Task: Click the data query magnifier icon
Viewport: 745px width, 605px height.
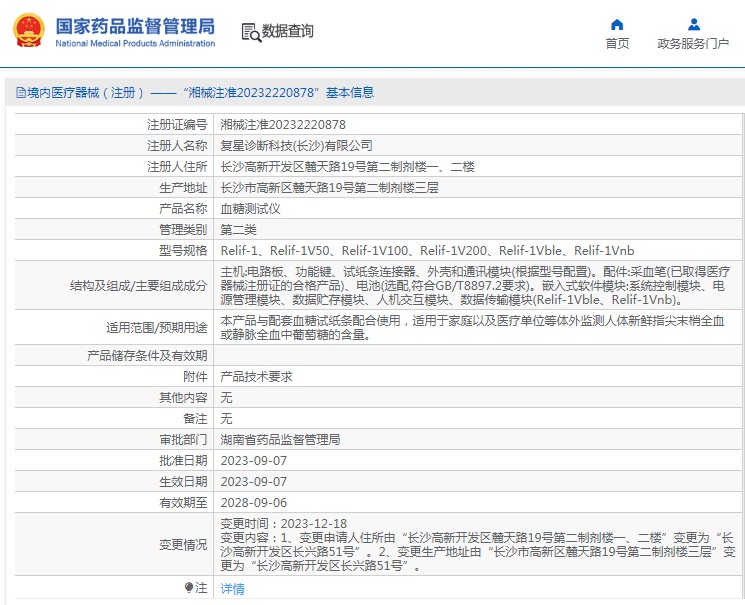Action: 251,32
